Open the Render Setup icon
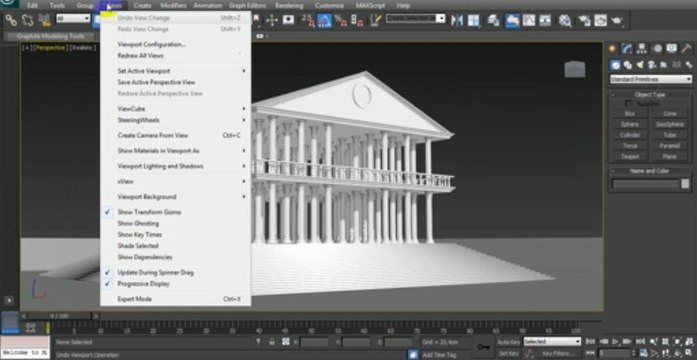 (x=584, y=20)
